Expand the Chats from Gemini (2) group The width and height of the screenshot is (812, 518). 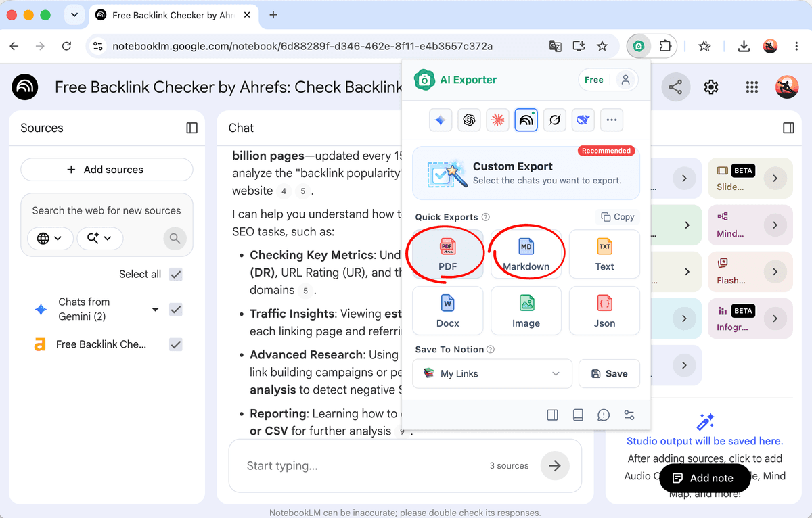tap(155, 309)
